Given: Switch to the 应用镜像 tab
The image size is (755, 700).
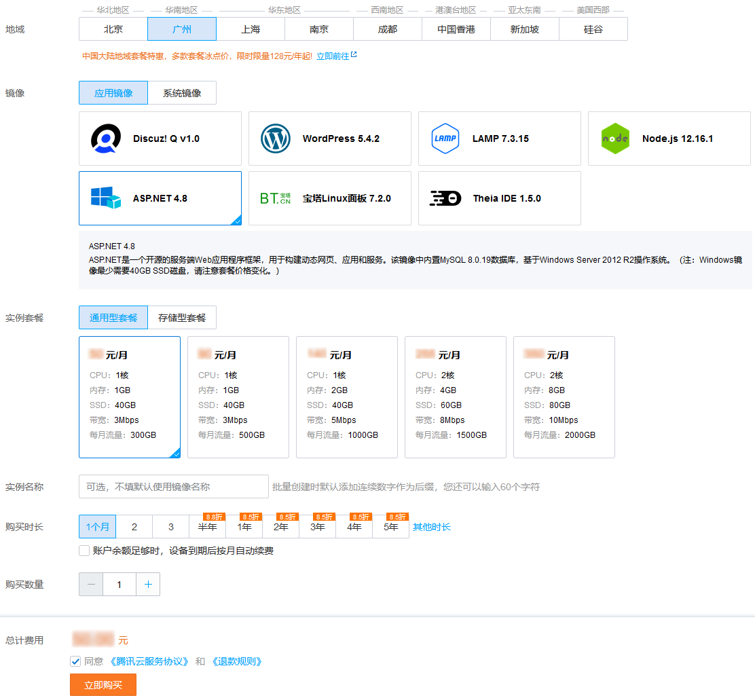Looking at the screenshot, I should pos(113,92).
